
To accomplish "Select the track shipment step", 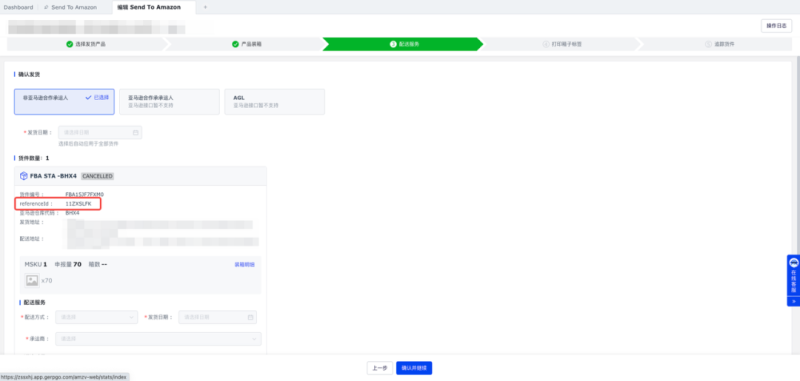I will (719, 44).
